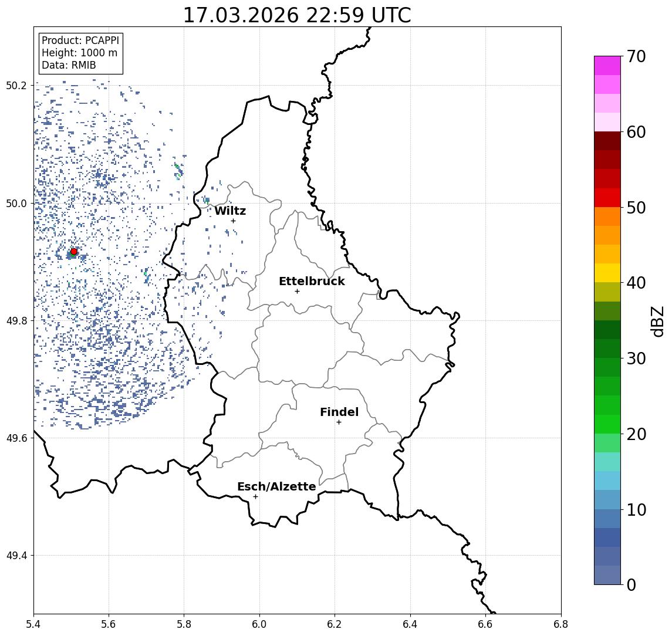This screenshot has height=636, width=672.
Task: Click the Ettelbruck city label
Action: pyautogui.click(x=312, y=281)
